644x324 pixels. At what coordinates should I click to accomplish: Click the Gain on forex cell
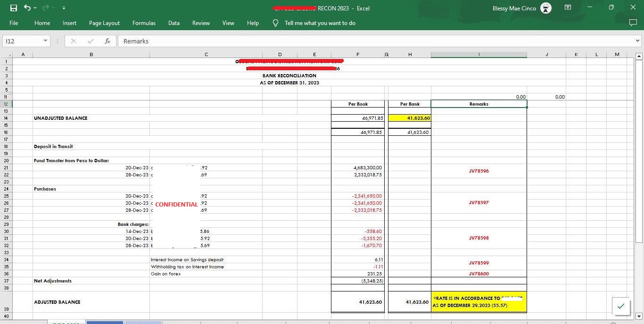point(206,274)
